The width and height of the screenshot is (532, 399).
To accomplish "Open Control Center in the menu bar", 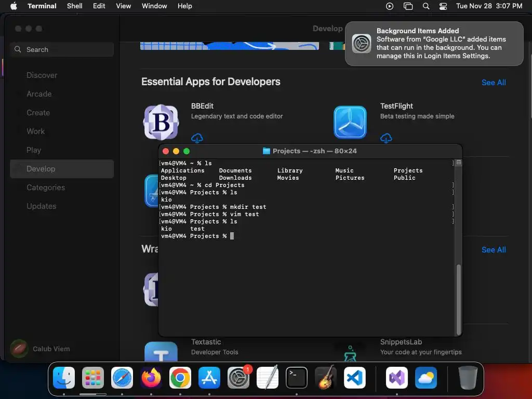I will pos(443,6).
